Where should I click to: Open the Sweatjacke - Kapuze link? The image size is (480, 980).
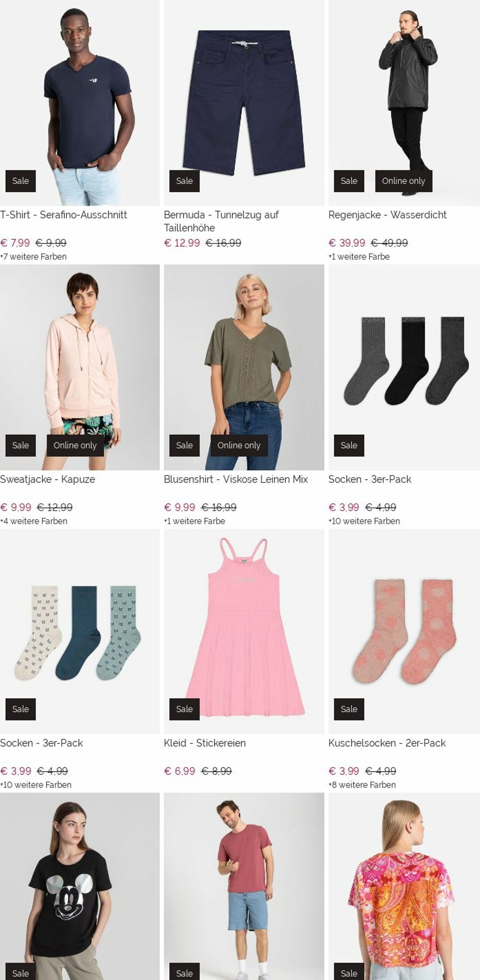(48, 479)
